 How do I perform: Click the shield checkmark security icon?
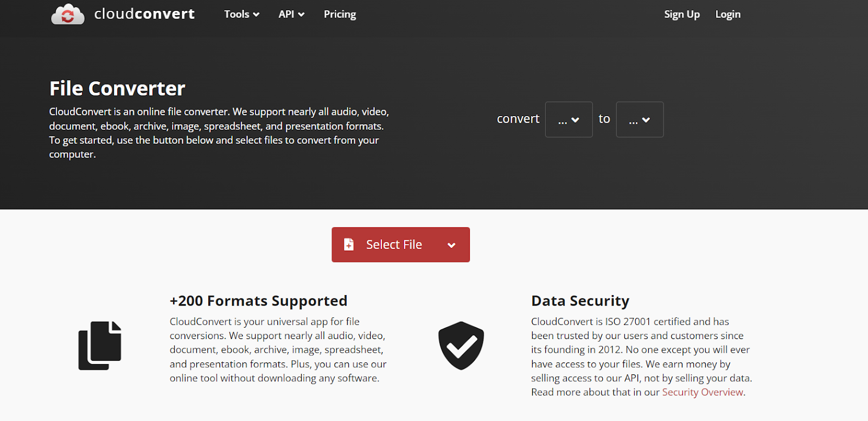tap(461, 346)
